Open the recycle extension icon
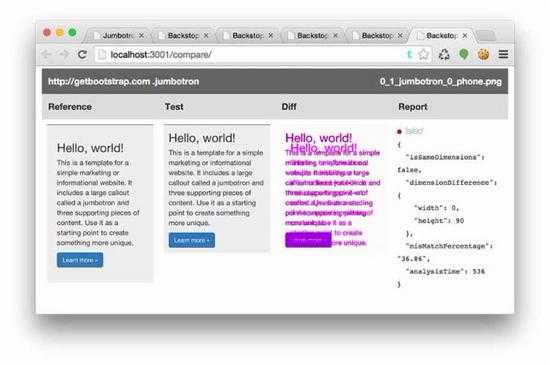This screenshot has height=365, width=550. click(x=444, y=54)
